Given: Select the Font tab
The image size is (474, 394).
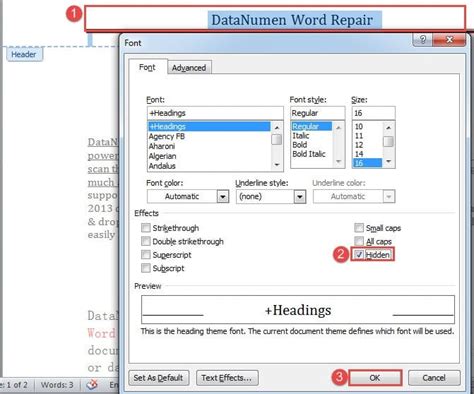Looking at the screenshot, I should [147, 67].
